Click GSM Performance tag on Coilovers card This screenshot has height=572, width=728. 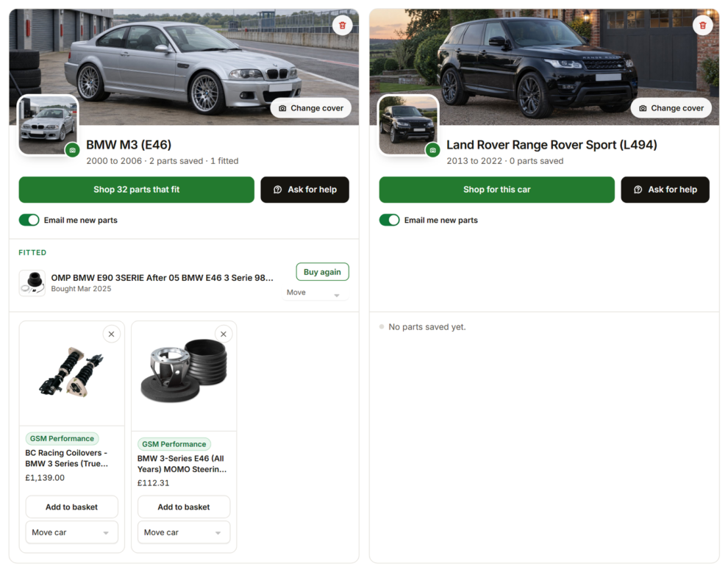pos(62,438)
